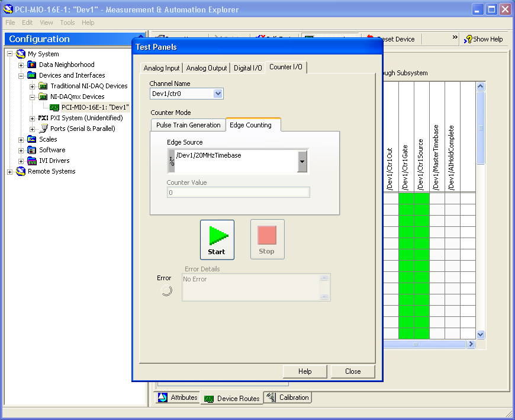Expand the PXI System node
Screen dimensions: 515x420
pos(32,118)
